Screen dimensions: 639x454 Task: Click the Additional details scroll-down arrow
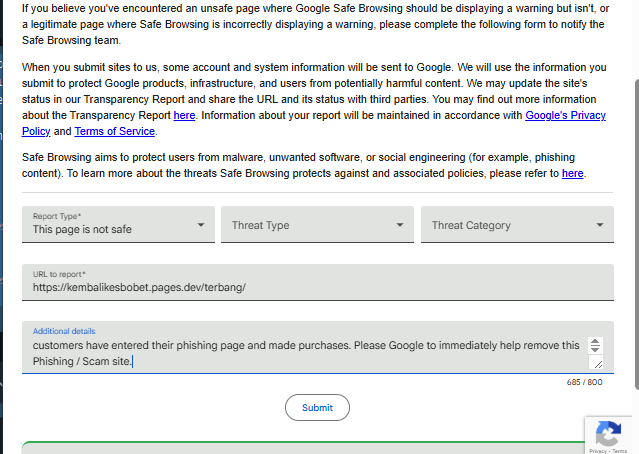596,350
